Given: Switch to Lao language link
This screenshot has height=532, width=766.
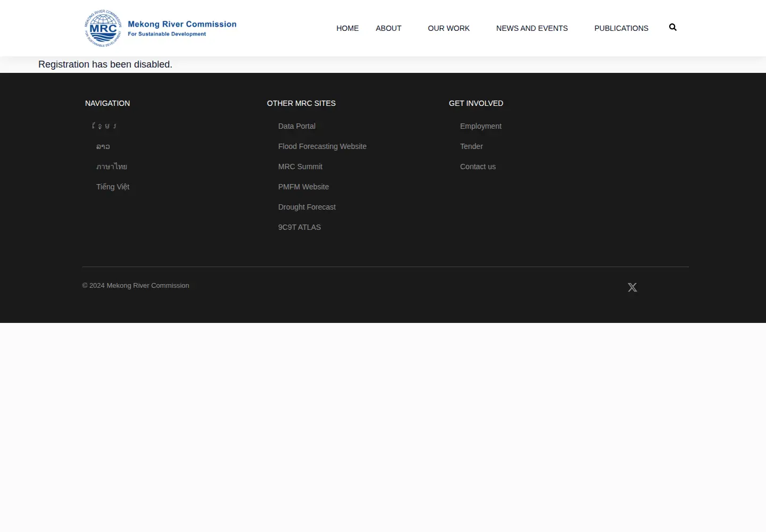Looking at the screenshot, I should pos(103,146).
